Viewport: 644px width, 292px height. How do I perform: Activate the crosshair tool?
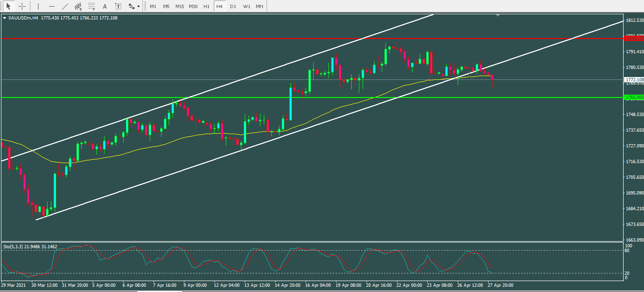pyautogui.click(x=22, y=7)
